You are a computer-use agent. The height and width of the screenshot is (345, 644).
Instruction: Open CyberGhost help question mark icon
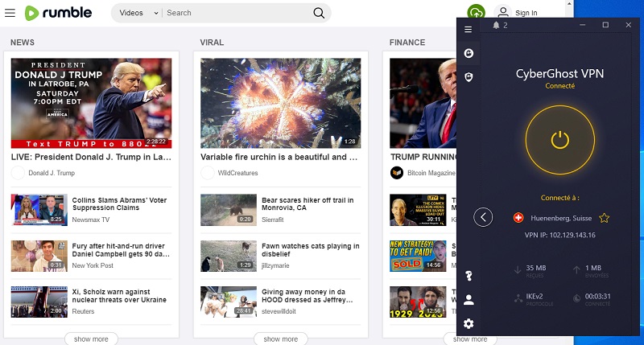point(469,276)
